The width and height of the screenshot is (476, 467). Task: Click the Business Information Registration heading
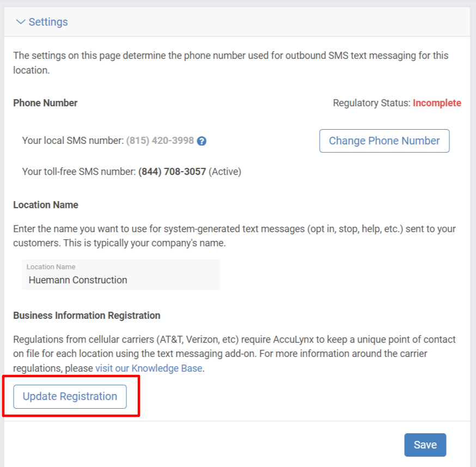87,316
